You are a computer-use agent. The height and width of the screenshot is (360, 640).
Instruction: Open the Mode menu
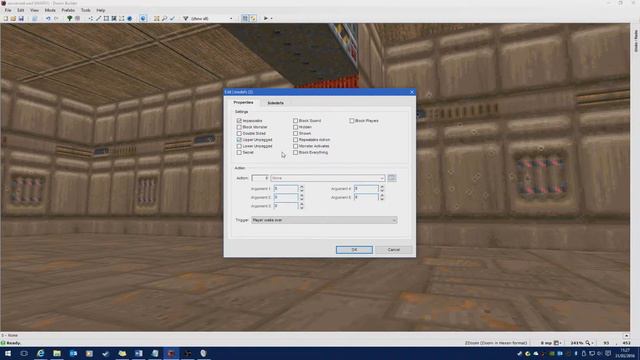pos(50,10)
